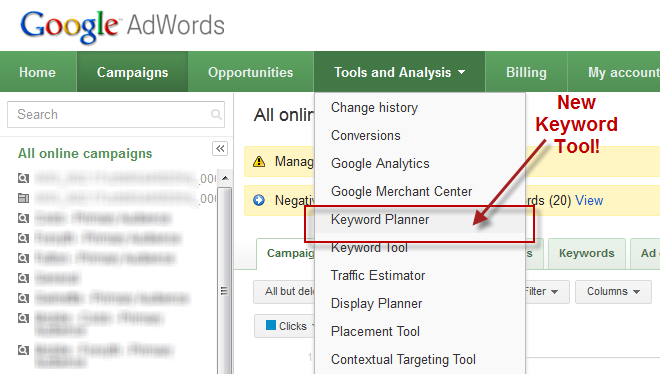Collapse sidebar with double-chevron icon
The height and width of the screenshot is (374, 662).
coord(220,149)
